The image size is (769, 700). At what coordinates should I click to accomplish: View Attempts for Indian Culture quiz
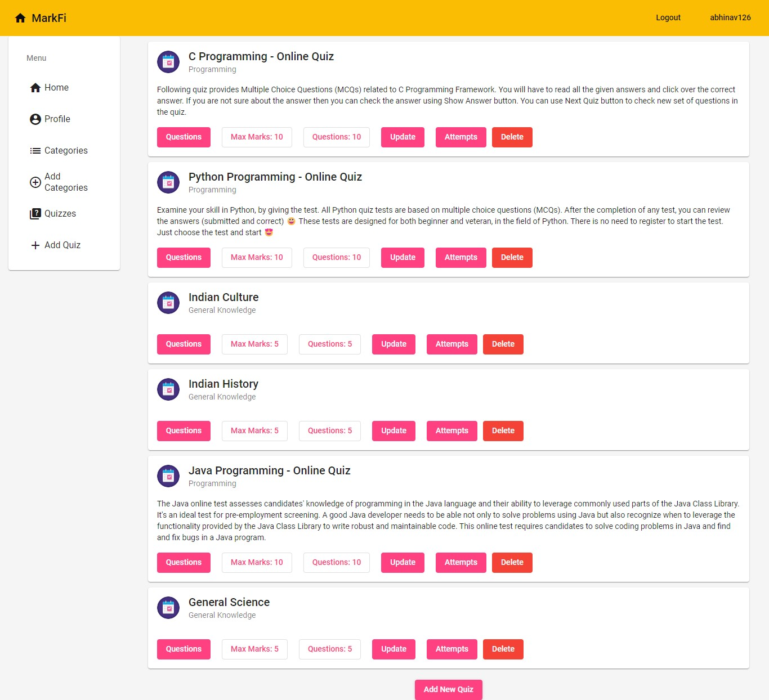452,344
